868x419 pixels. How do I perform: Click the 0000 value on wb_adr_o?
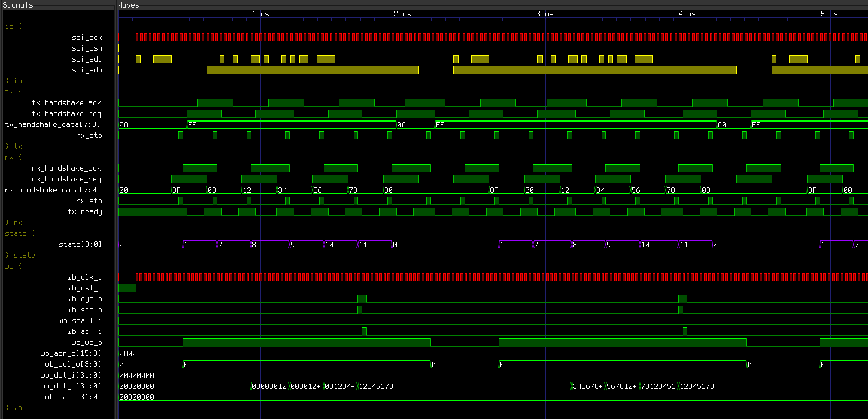coord(128,354)
